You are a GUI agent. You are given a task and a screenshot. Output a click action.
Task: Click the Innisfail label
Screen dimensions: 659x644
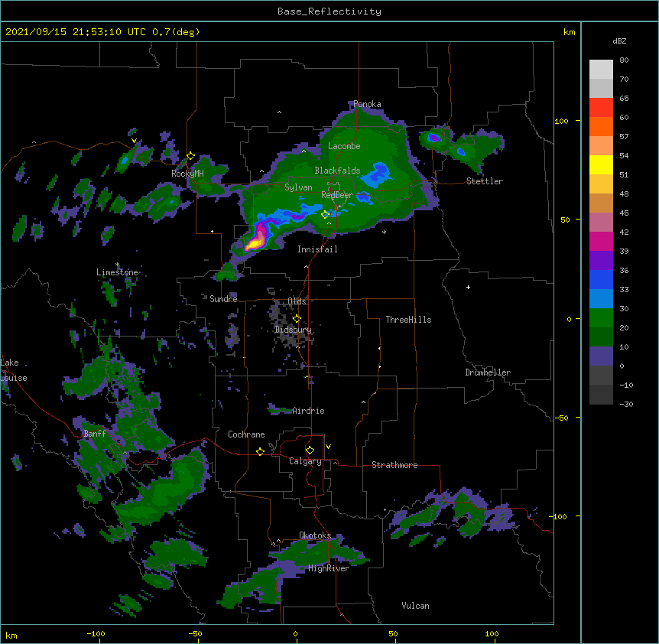317,249
